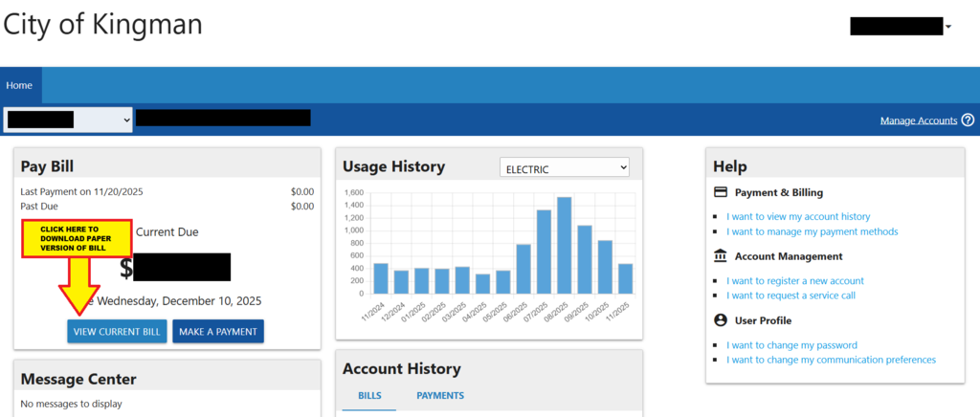Open the account selector dropdown
Screen dimensions: 980x417
(68, 120)
